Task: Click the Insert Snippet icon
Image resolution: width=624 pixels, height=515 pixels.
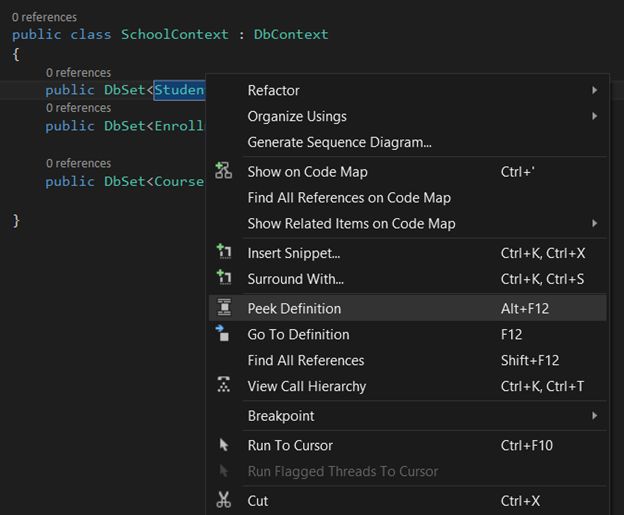Action: pos(224,253)
